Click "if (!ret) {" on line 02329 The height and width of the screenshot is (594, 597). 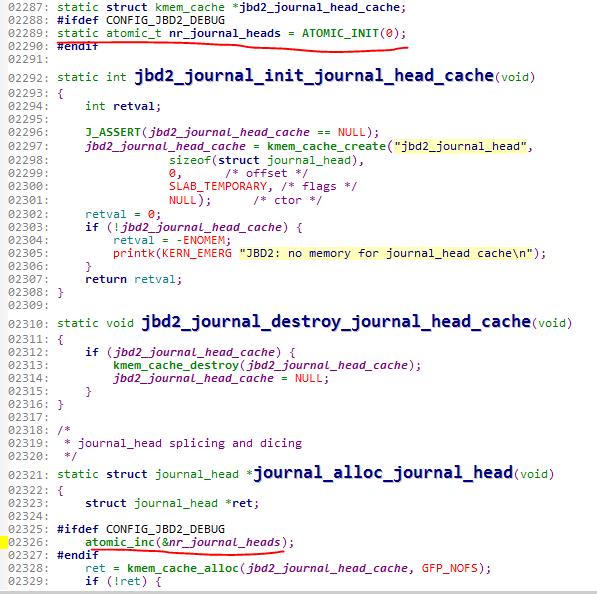123,581
